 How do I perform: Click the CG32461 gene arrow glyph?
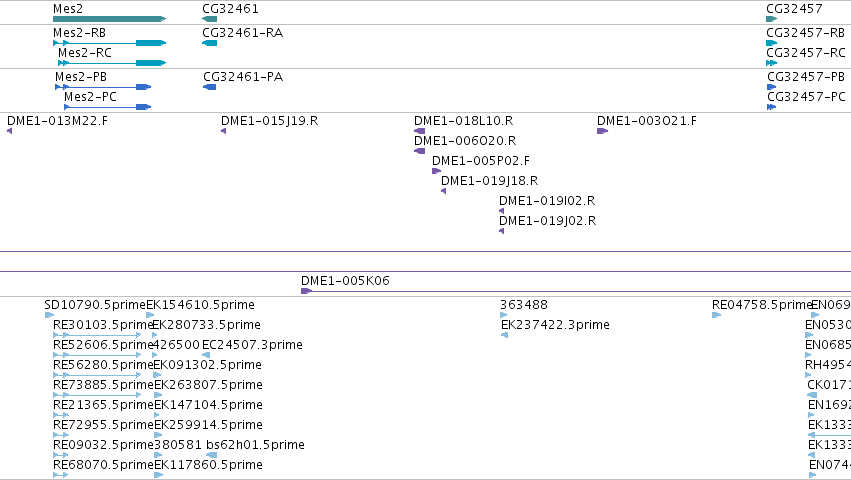[209, 19]
